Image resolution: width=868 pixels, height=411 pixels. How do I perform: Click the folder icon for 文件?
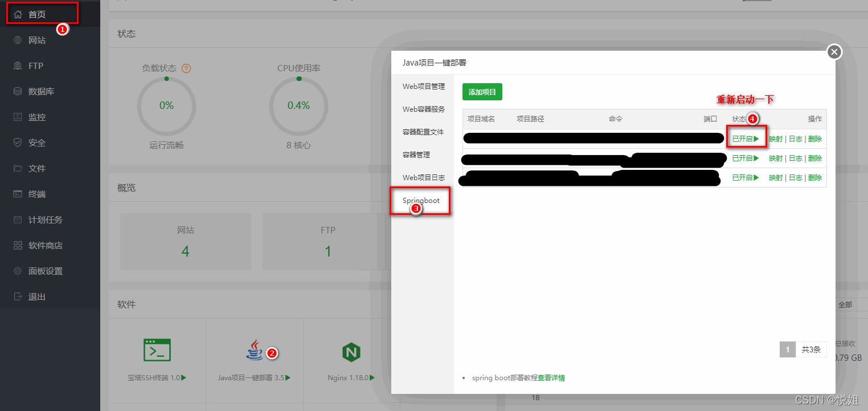tap(18, 168)
